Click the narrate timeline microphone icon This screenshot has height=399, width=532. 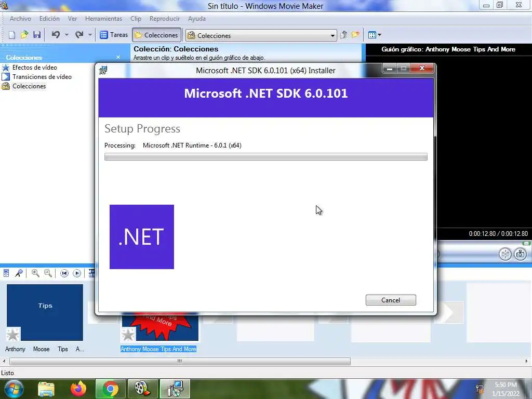coord(19,273)
